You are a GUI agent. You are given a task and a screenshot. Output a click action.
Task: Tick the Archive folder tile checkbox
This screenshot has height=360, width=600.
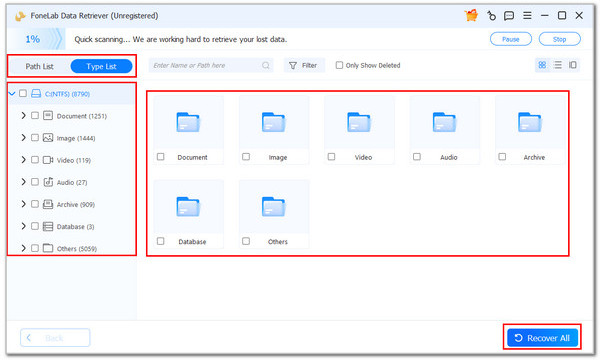click(x=502, y=157)
